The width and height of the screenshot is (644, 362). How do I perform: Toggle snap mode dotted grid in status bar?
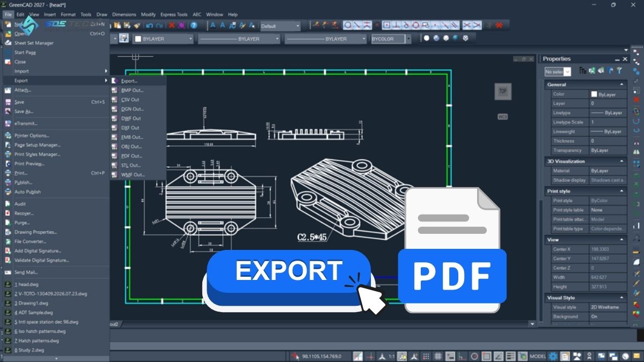(x=427, y=356)
